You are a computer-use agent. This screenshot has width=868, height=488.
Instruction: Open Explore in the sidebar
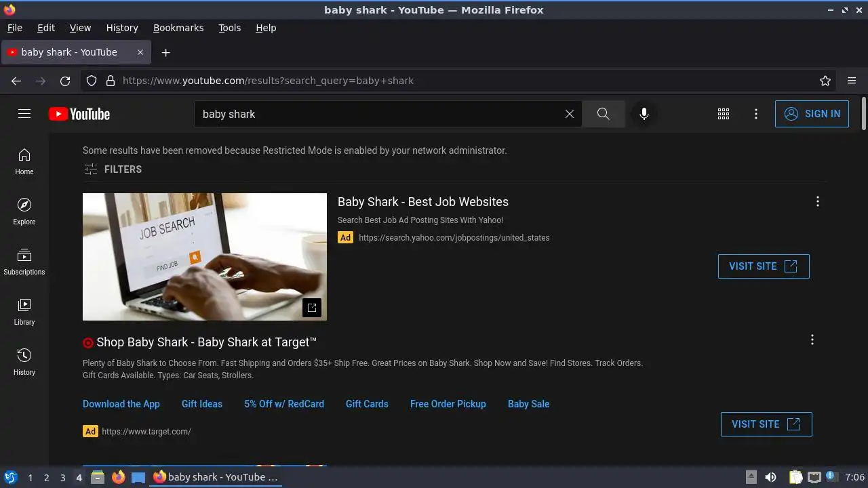pos(24,211)
